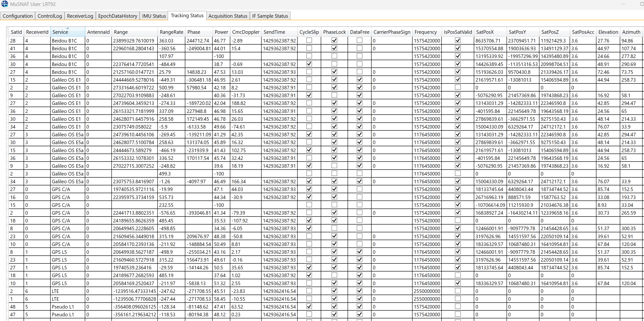Click the CarrierPhaseSign column header
This screenshot has height=321, width=644.
[x=392, y=32]
